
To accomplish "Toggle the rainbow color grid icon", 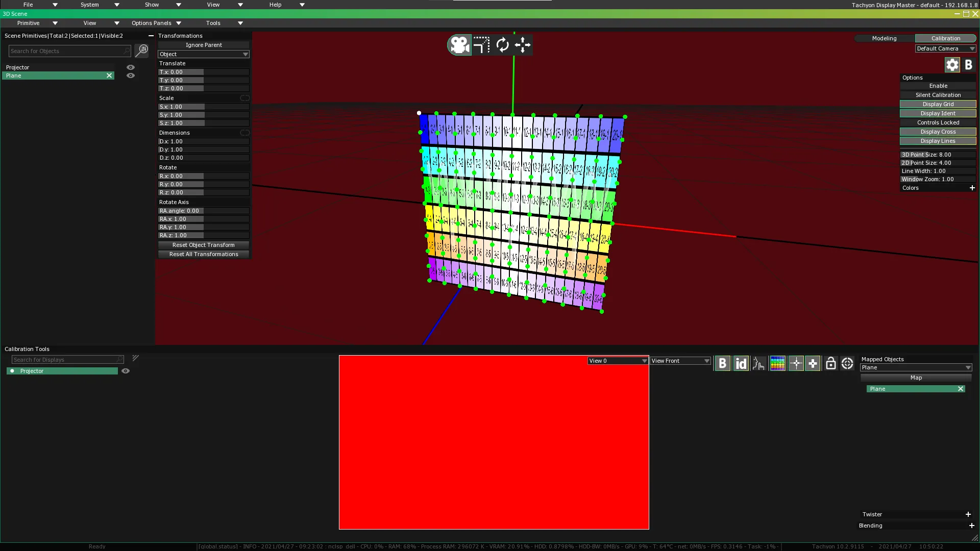I will point(777,363).
